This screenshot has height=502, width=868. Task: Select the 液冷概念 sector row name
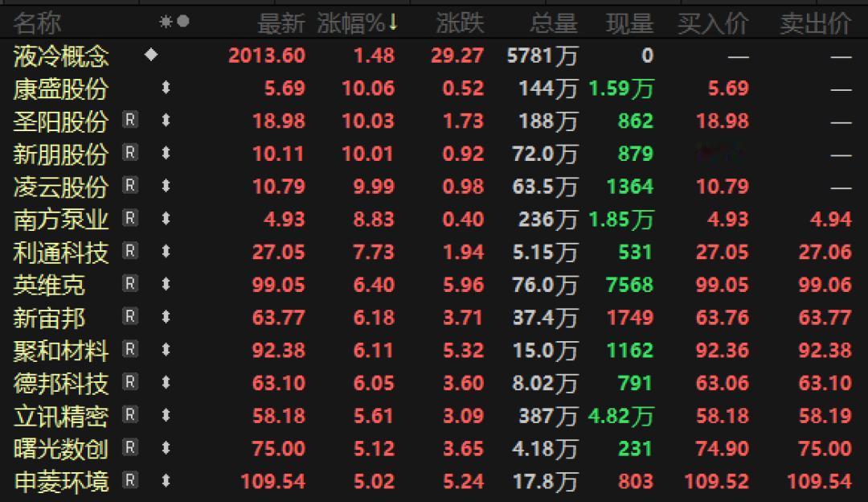pyautogui.click(x=61, y=56)
